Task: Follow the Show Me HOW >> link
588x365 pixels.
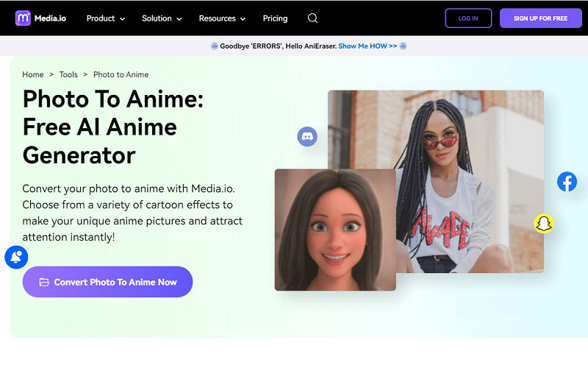Action: (367, 46)
